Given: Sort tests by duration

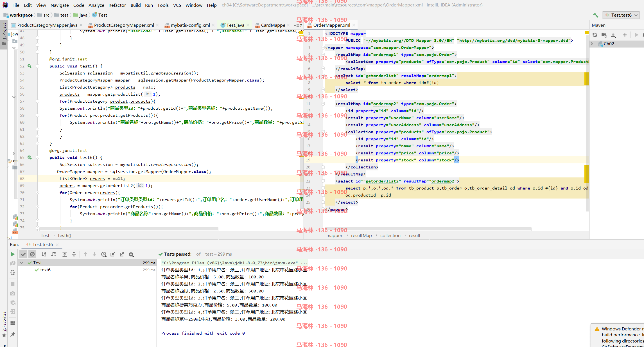Looking at the screenshot, I should (x=53, y=254).
